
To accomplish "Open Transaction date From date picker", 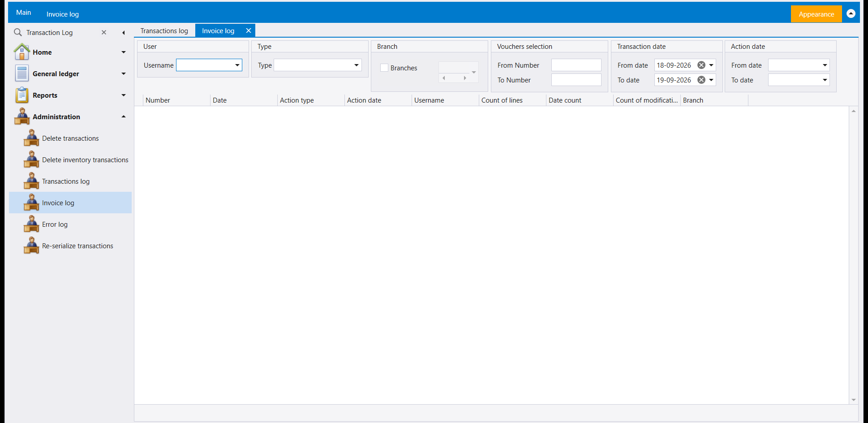I will pos(711,65).
